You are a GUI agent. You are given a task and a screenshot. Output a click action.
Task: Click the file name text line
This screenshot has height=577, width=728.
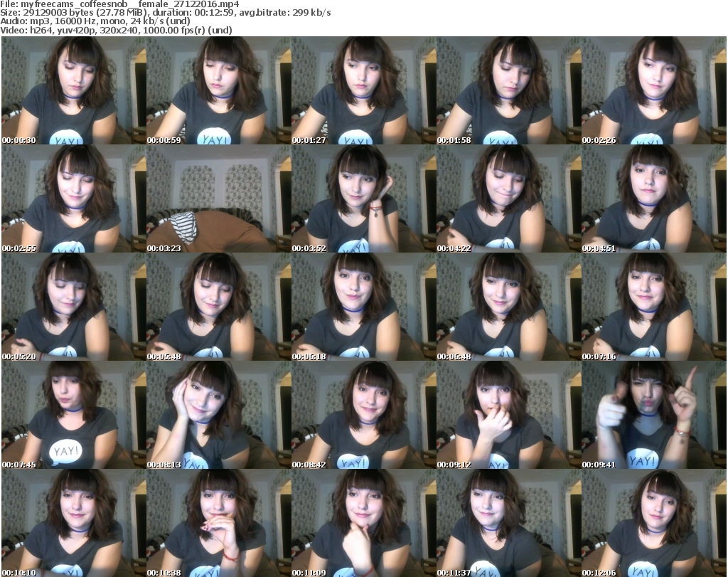click(125, 4)
